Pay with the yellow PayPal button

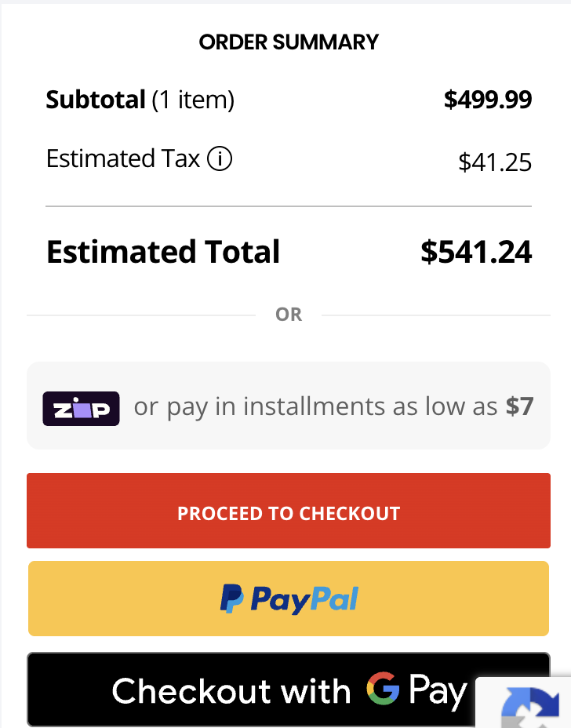(x=289, y=599)
